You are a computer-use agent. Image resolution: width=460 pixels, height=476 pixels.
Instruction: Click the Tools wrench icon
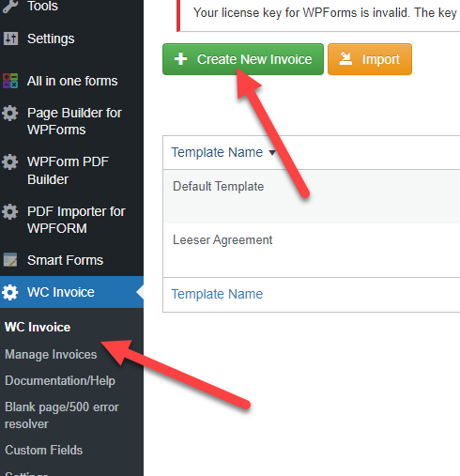click(10, 6)
